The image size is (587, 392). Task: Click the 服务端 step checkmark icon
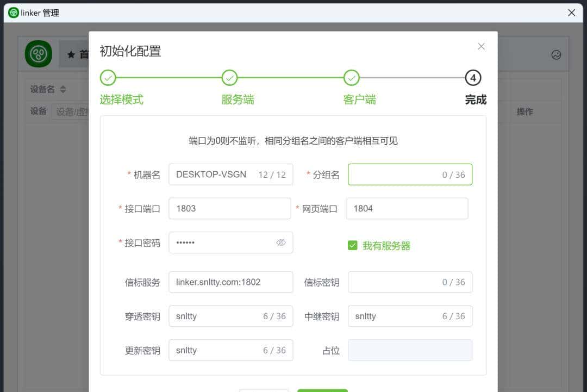click(x=229, y=78)
